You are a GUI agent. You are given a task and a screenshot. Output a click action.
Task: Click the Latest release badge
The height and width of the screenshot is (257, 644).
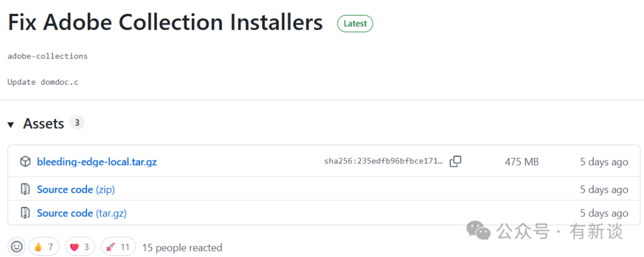(355, 24)
